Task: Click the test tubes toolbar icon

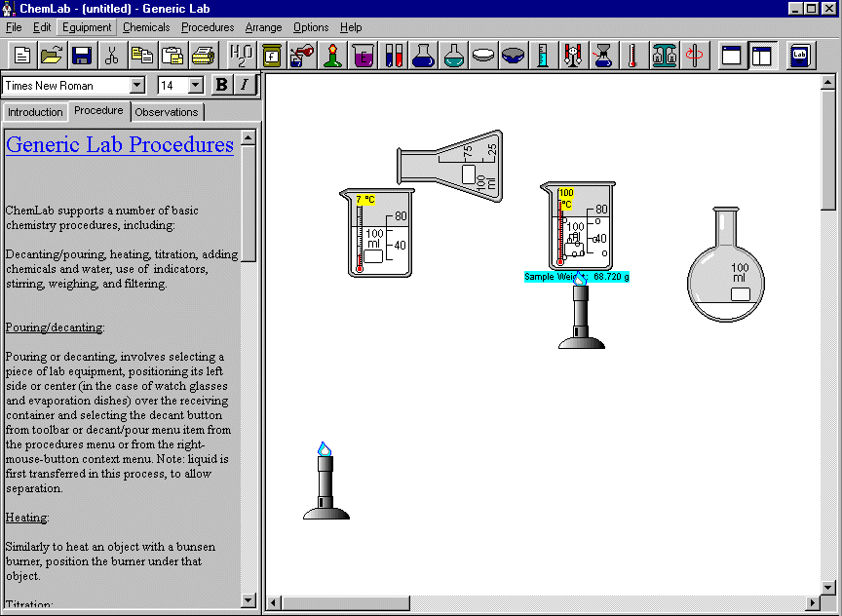Action: click(x=394, y=56)
